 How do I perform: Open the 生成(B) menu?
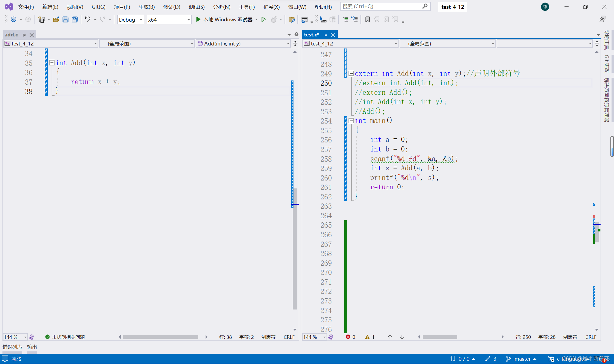146,7
